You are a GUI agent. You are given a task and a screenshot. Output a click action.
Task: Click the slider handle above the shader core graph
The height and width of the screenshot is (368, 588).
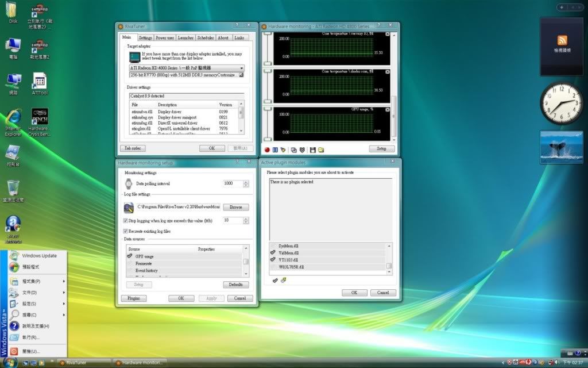[268, 71]
